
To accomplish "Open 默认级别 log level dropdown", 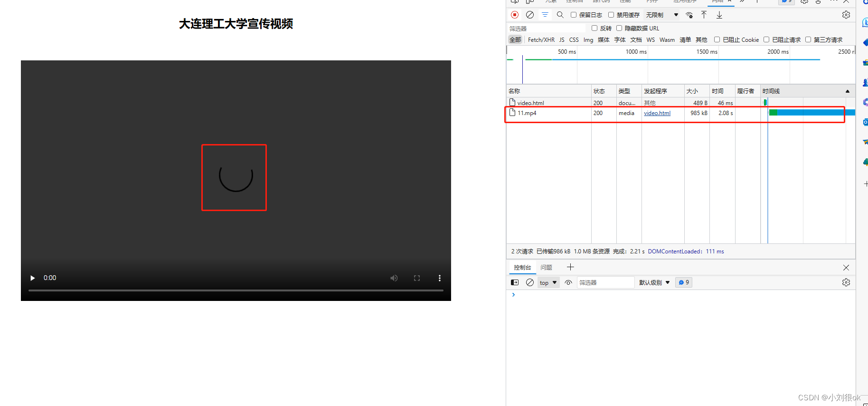I will click(654, 282).
